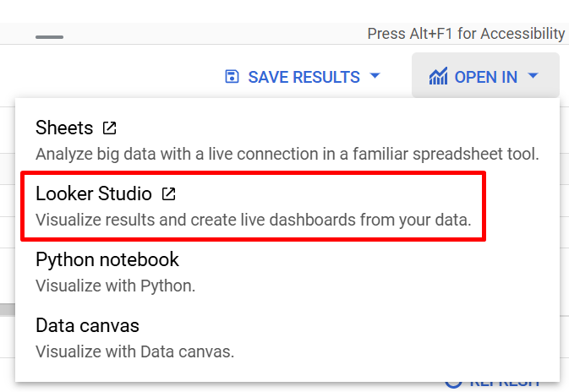Choose Looker Studio menu option
The width and height of the screenshot is (569, 392).
pyautogui.click(x=287, y=206)
